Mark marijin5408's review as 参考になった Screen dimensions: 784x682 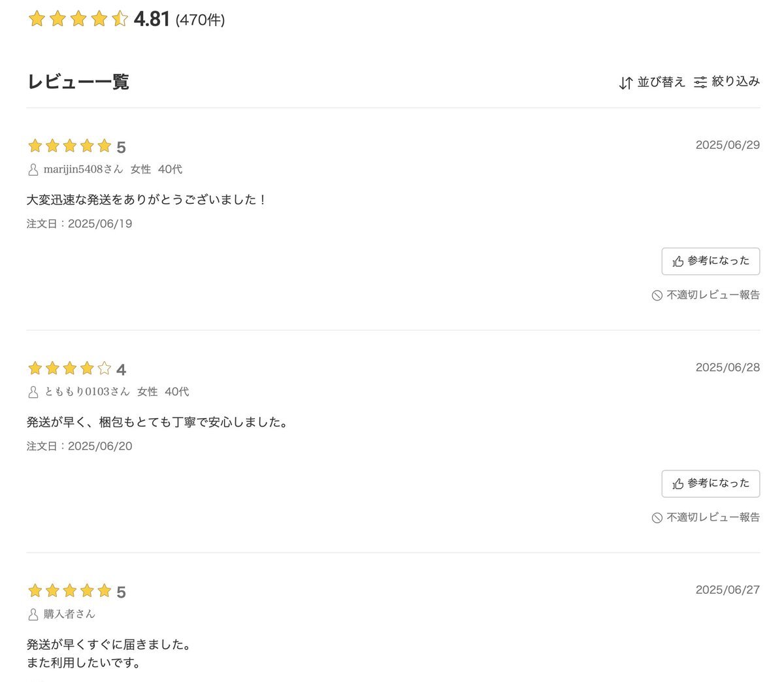point(711,261)
